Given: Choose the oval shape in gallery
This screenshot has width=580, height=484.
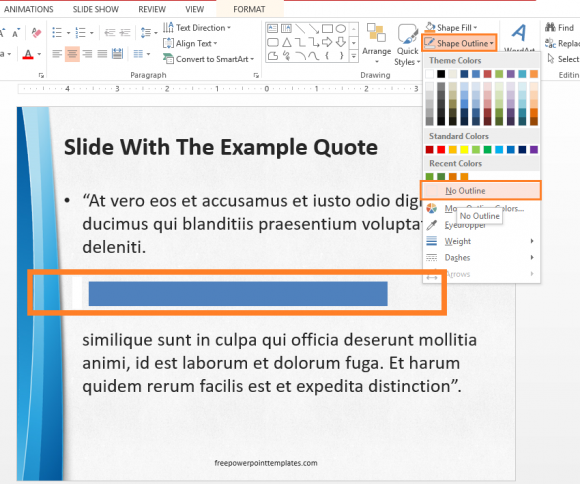Looking at the screenshot, I should point(341,28).
